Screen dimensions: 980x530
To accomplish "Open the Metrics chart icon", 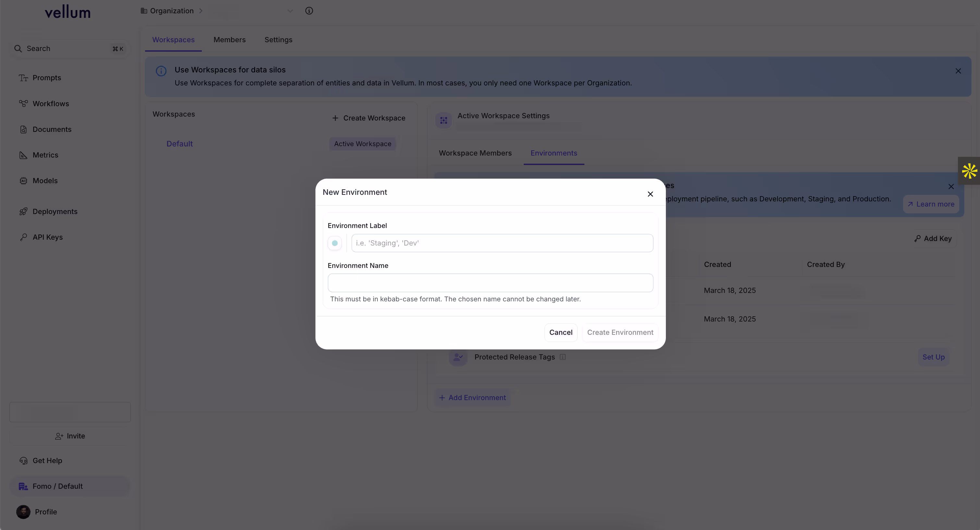I will coord(23,155).
